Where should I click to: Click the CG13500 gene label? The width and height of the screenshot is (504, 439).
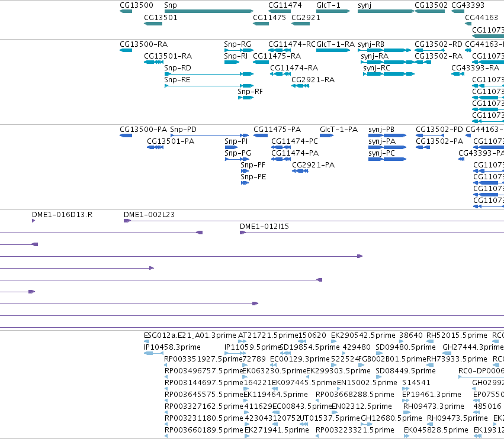[136, 5]
